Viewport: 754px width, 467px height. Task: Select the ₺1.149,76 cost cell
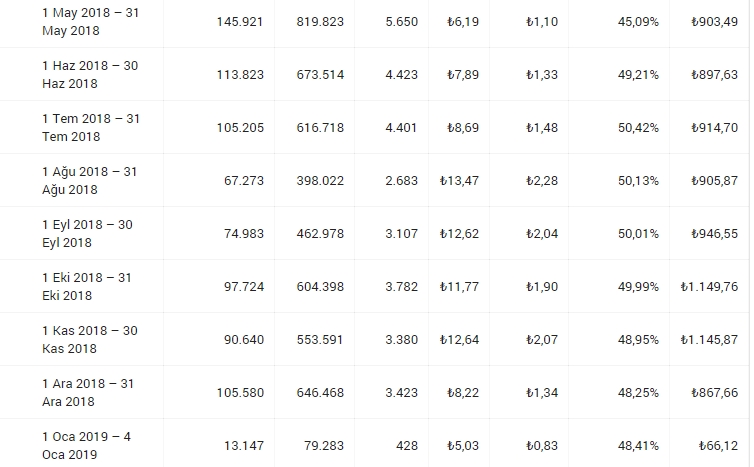pyautogui.click(x=709, y=287)
